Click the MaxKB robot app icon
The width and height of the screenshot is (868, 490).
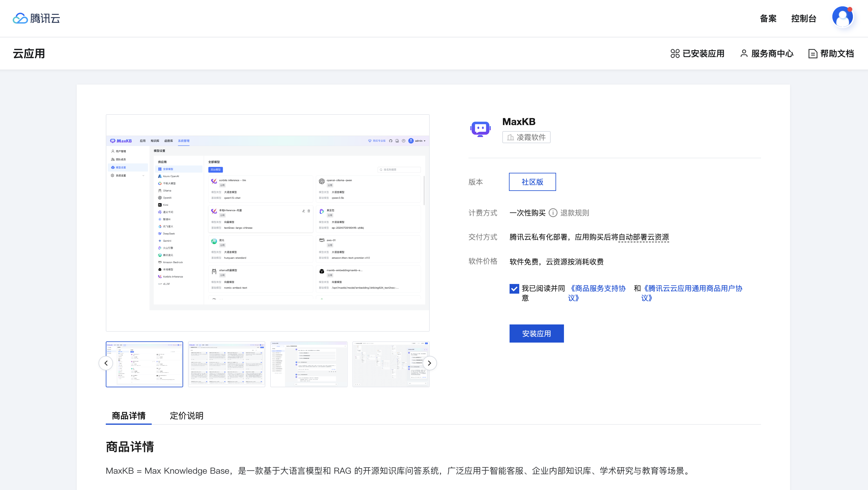[480, 129]
